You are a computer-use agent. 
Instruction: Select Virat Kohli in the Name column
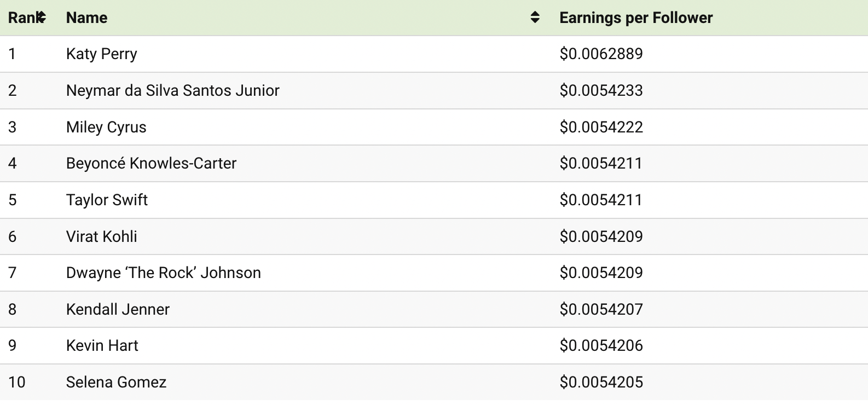pyautogui.click(x=101, y=236)
